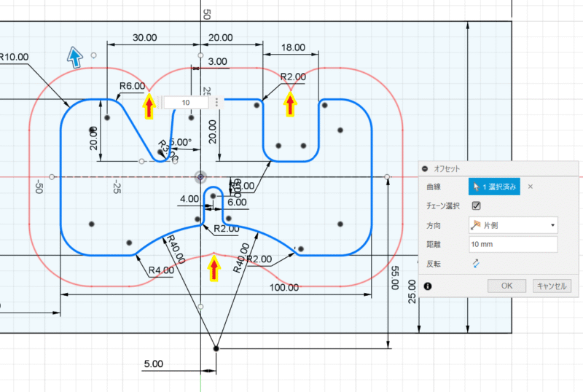Collapse the オフセット dialog with the minus icon
The width and height of the screenshot is (583, 392).
(426, 168)
